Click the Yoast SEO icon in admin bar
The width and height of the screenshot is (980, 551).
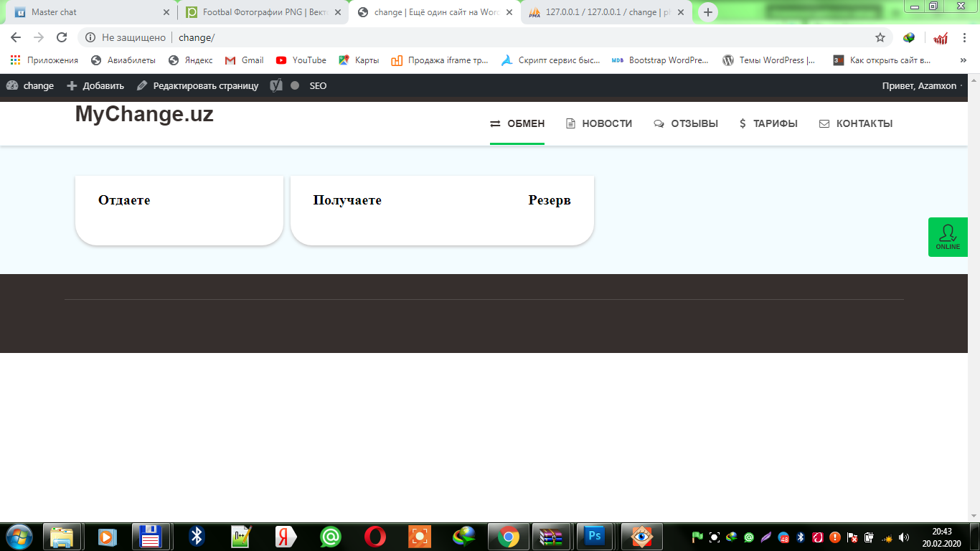(276, 85)
